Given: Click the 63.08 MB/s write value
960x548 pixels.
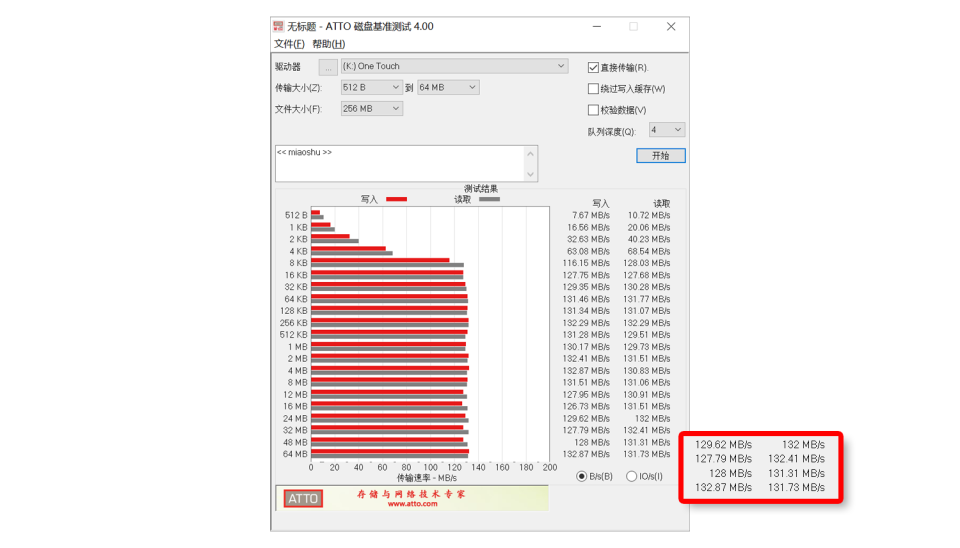Looking at the screenshot, I should click(x=588, y=252).
